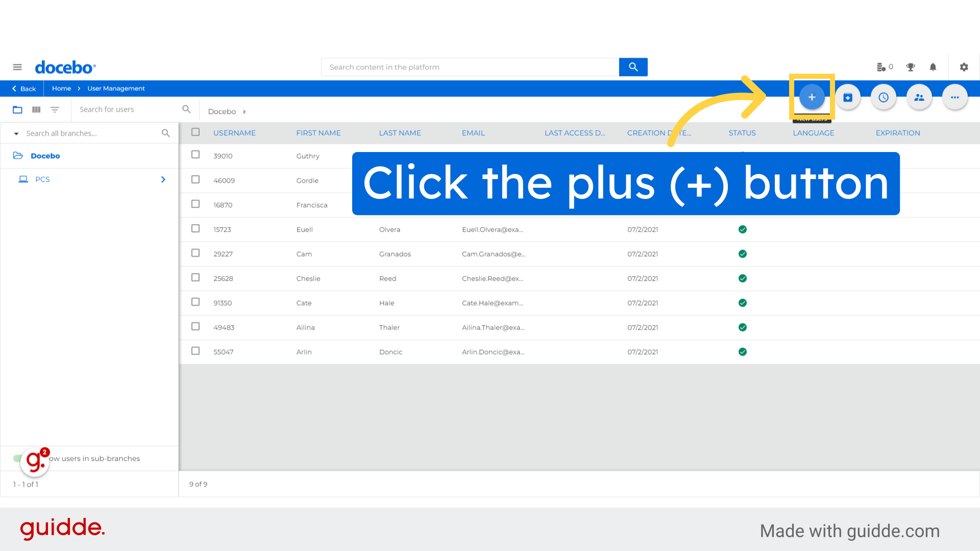Image resolution: width=980 pixels, height=551 pixels.
Task: Expand the PCS branch chevron
Action: pyautogui.click(x=163, y=179)
